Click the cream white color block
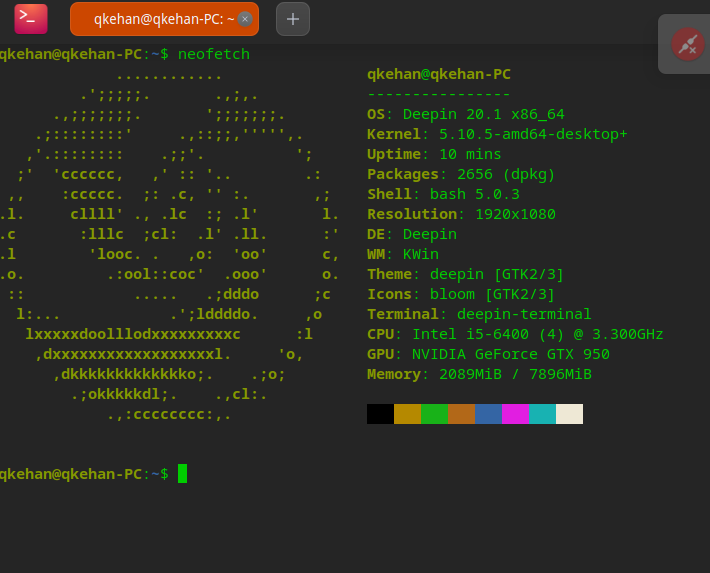Screen dimensions: 710x573 coord(570,414)
